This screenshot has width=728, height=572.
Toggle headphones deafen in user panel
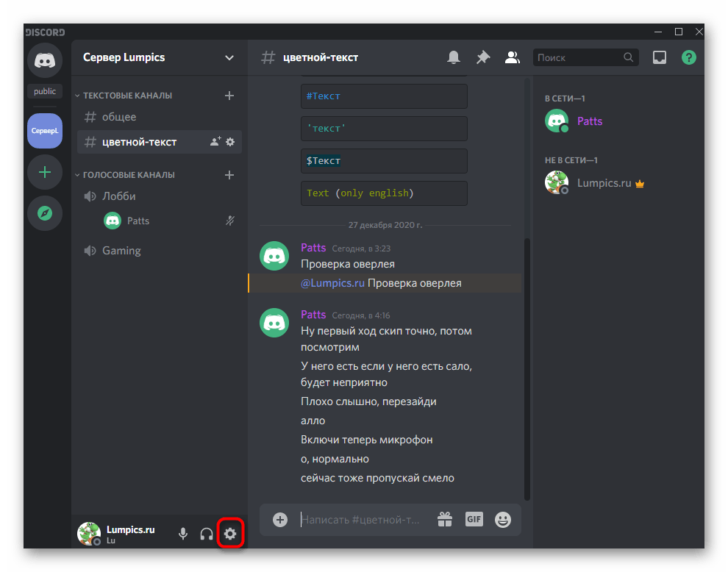coord(206,534)
